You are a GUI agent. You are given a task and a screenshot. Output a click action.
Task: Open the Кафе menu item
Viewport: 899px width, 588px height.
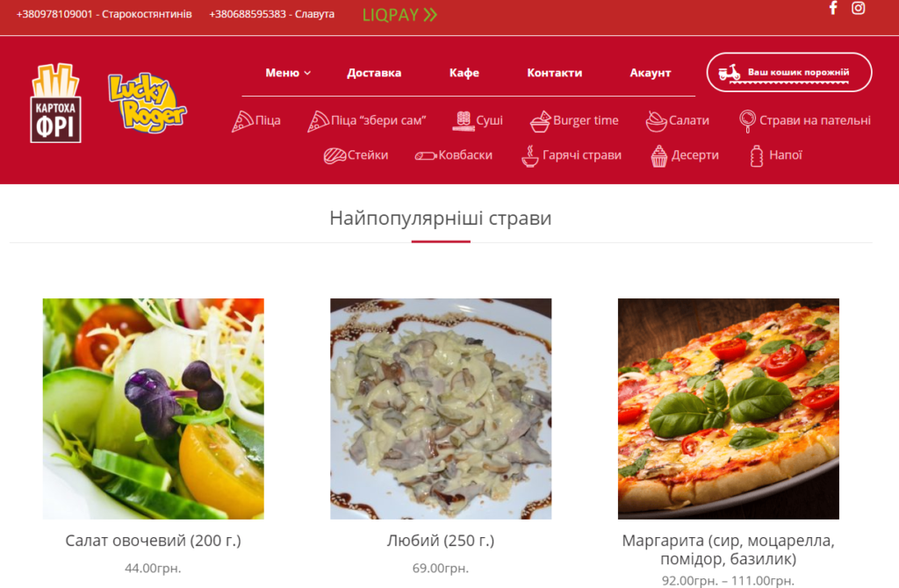pyautogui.click(x=464, y=73)
